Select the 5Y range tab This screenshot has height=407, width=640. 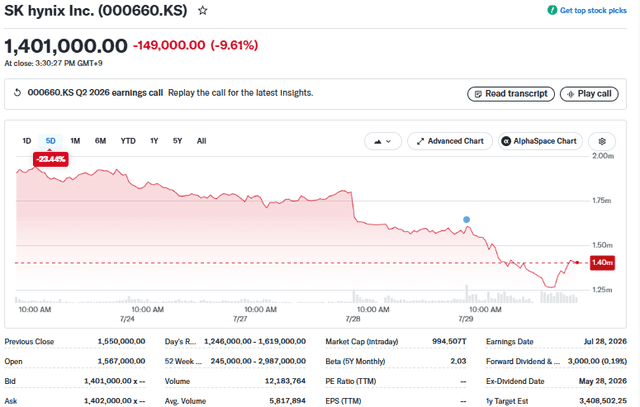(x=177, y=141)
